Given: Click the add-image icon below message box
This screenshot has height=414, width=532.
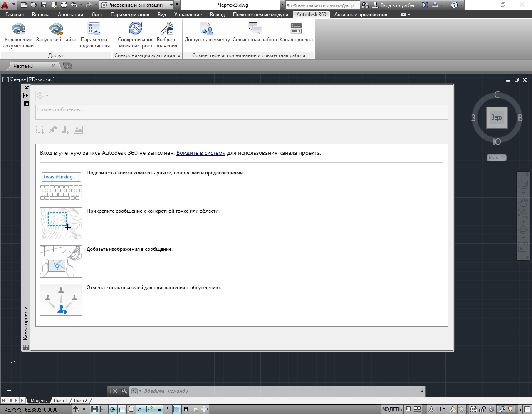Looking at the screenshot, I should tap(78, 130).
